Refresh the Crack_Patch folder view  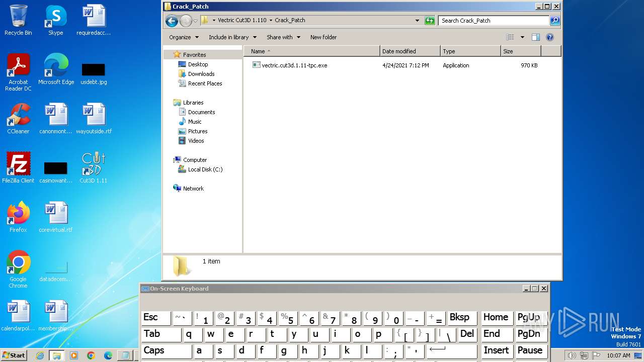pos(430,21)
